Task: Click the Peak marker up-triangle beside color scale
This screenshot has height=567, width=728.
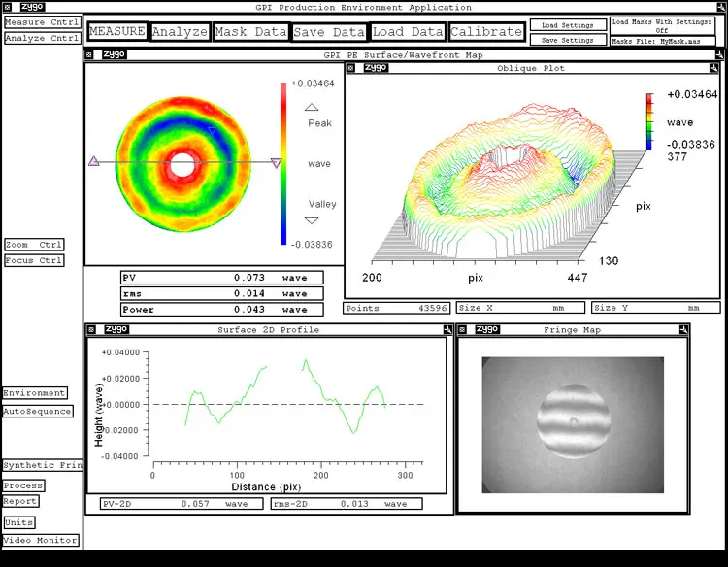Action: (312, 108)
